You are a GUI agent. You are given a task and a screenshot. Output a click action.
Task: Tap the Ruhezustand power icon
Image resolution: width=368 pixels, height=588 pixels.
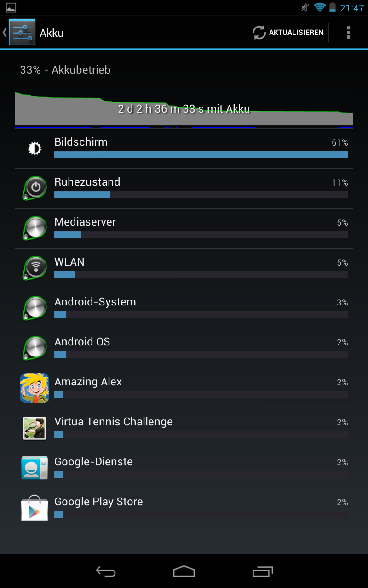point(34,188)
